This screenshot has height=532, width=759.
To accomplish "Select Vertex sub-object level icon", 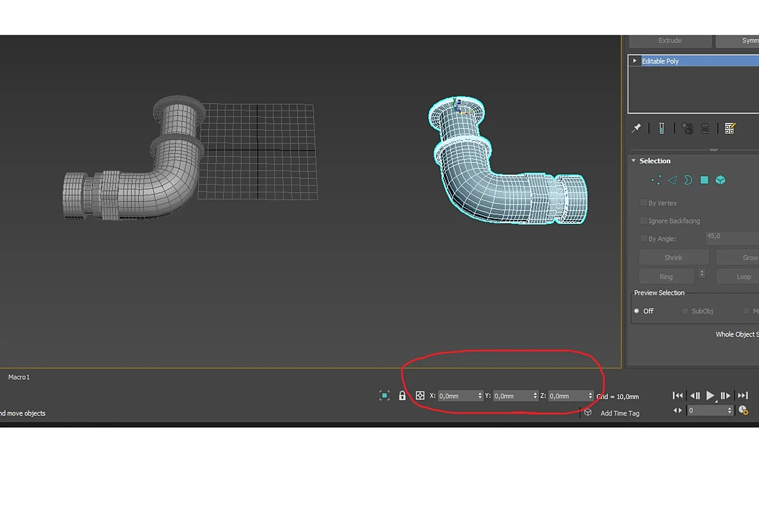I will click(x=656, y=180).
